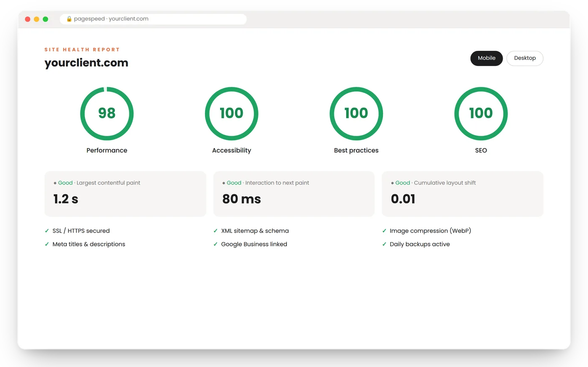The image size is (588, 367).
Task: Open the Performance score gauge showing 98
Action: point(107,114)
